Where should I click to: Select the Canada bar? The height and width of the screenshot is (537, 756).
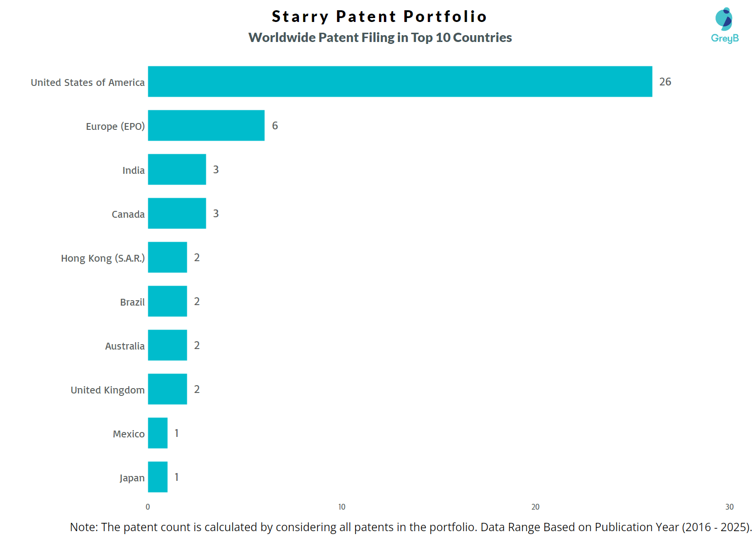click(177, 213)
